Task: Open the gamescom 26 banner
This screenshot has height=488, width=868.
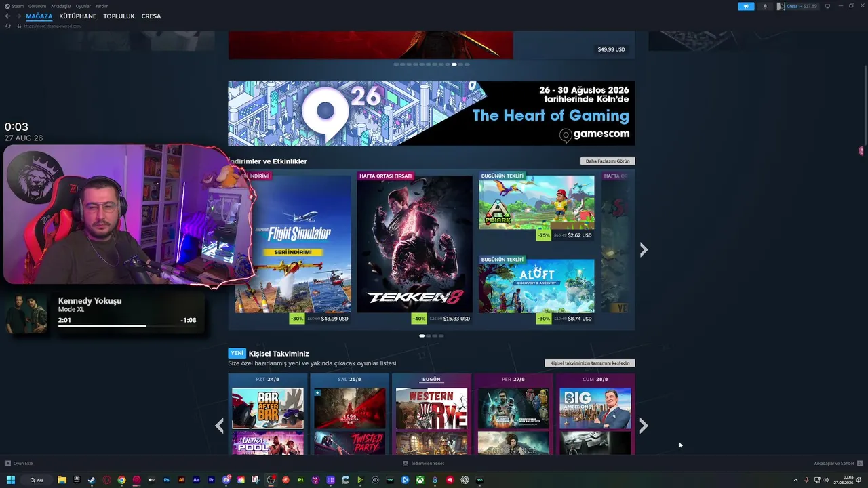Action: pyautogui.click(x=431, y=113)
